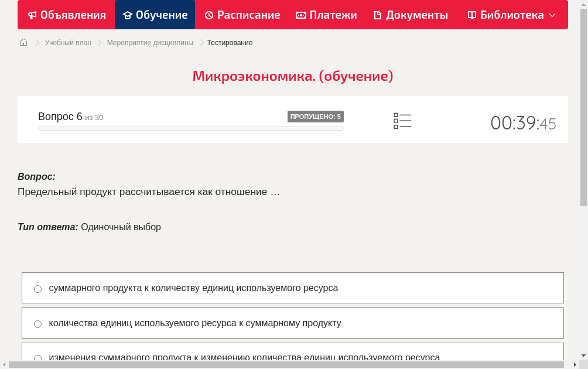Open the question navigation list icon

[402, 121]
